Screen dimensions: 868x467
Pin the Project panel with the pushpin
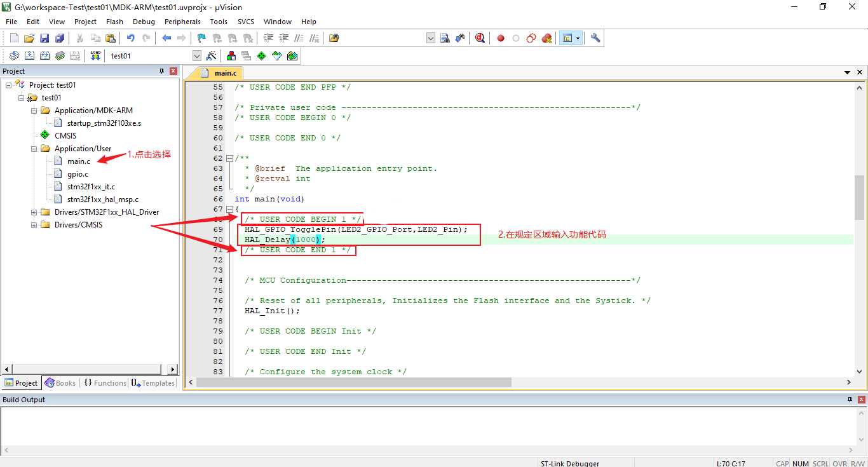161,71
